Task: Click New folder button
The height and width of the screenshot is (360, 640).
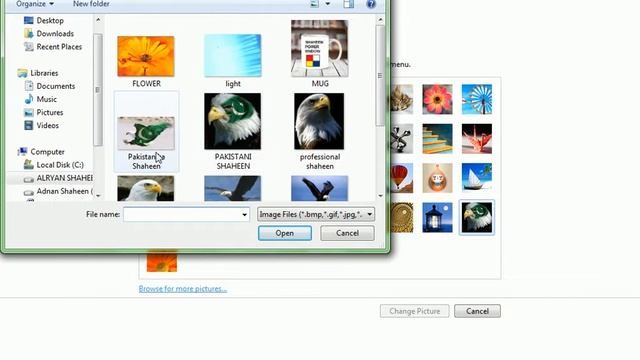Action: [91, 4]
